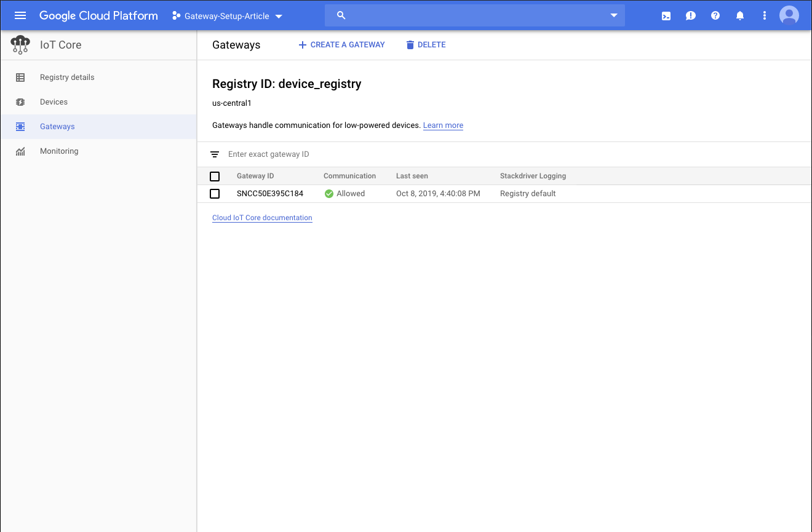Screen dimensions: 812x532
Task: Select the Monitoring sidebar icon
Action: pos(20,151)
